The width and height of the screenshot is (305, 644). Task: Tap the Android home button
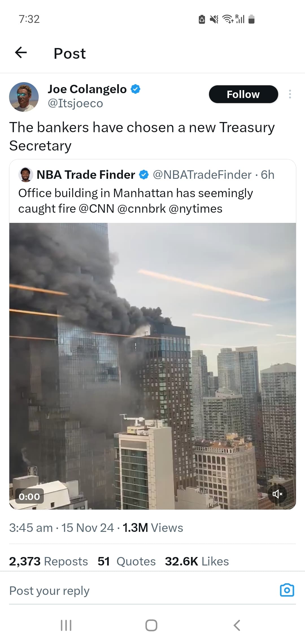(151, 625)
